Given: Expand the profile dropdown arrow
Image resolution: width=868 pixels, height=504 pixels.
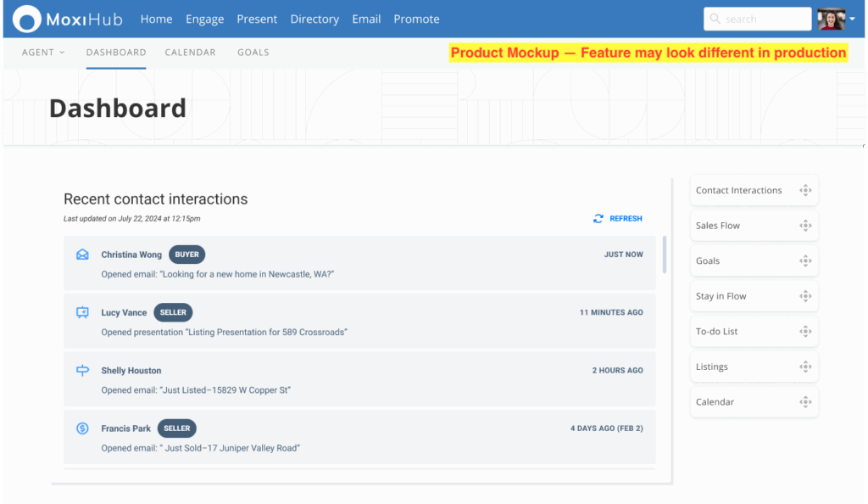Looking at the screenshot, I should 853,19.
